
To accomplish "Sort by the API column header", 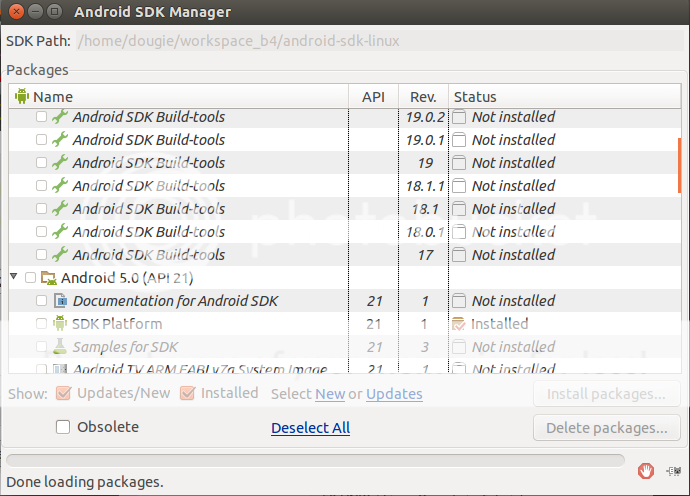I will pyautogui.click(x=374, y=96).
